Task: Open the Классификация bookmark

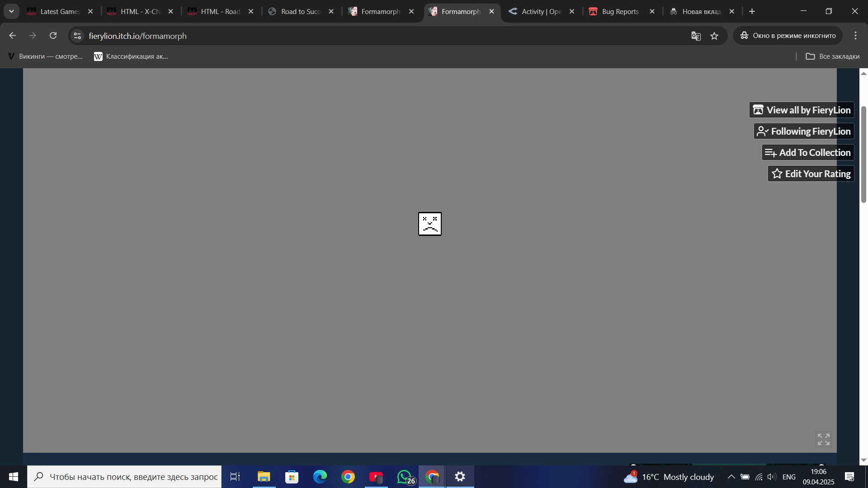Action: (131, 56)
